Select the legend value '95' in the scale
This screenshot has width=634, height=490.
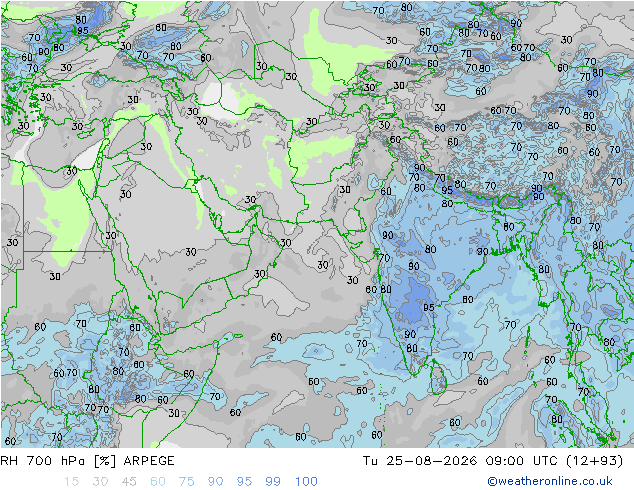[244, 482]
